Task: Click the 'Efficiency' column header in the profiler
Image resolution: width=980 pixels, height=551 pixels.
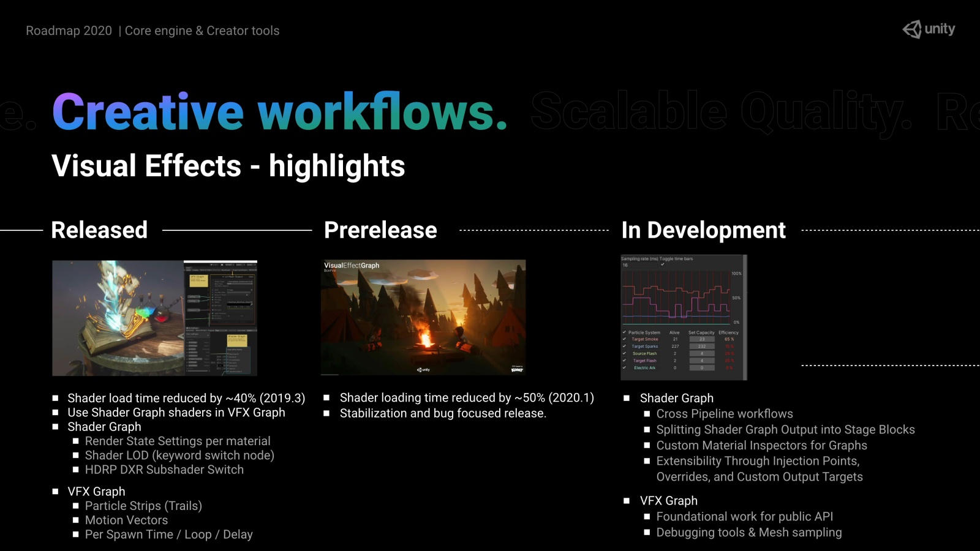Action: 728,332
